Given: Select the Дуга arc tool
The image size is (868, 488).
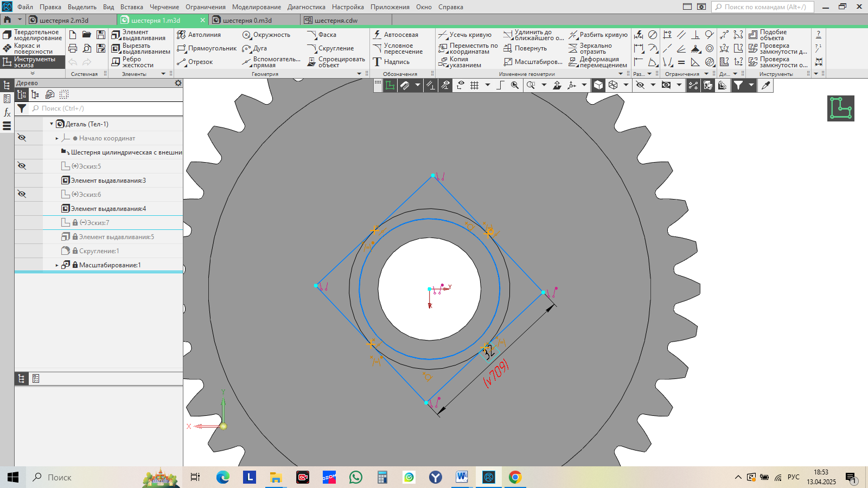Looking at the screenshot, I should click(x=254, y=48).
